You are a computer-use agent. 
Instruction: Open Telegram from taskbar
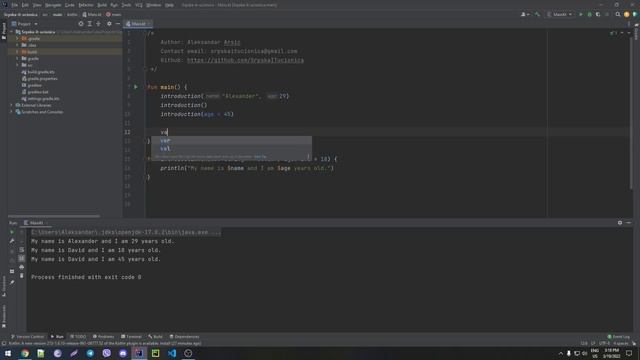pyautogui.click(x=90, y=353)
